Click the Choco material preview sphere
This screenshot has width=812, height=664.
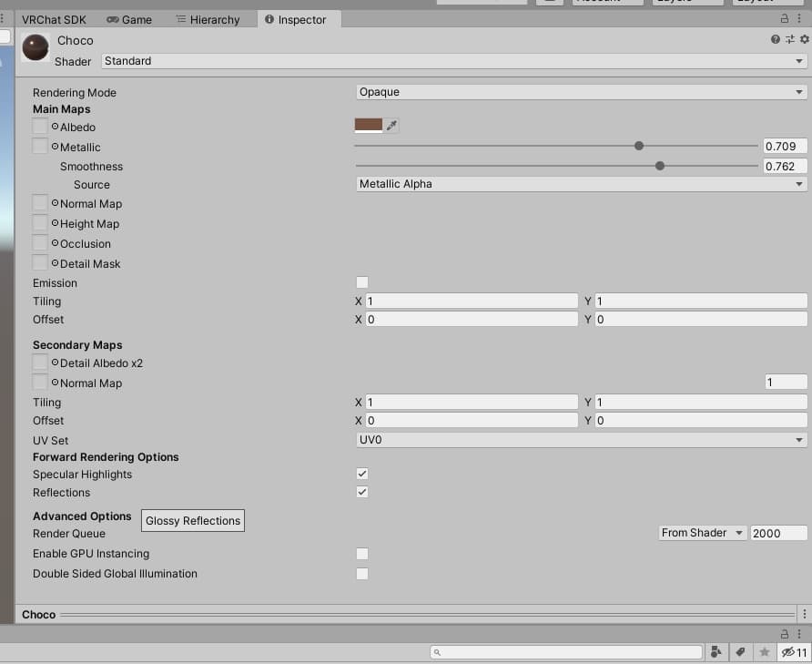click(36, 47)
